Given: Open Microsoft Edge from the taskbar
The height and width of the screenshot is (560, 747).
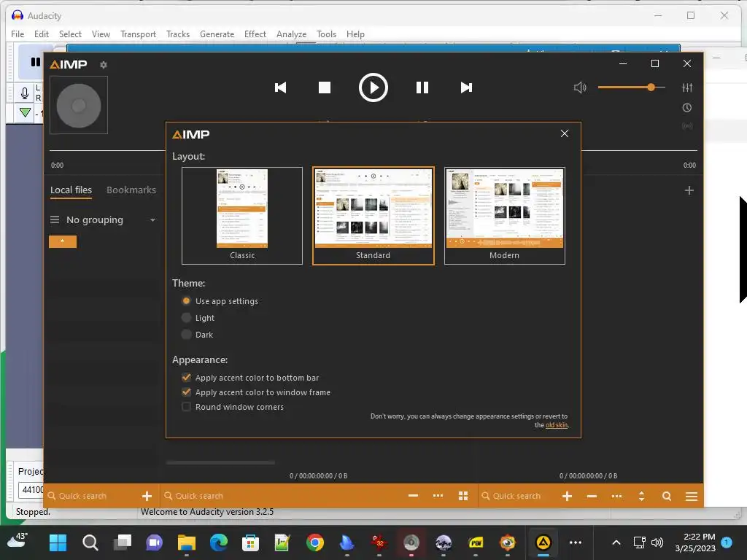Looking at the screenshot, I should point(219,542).
